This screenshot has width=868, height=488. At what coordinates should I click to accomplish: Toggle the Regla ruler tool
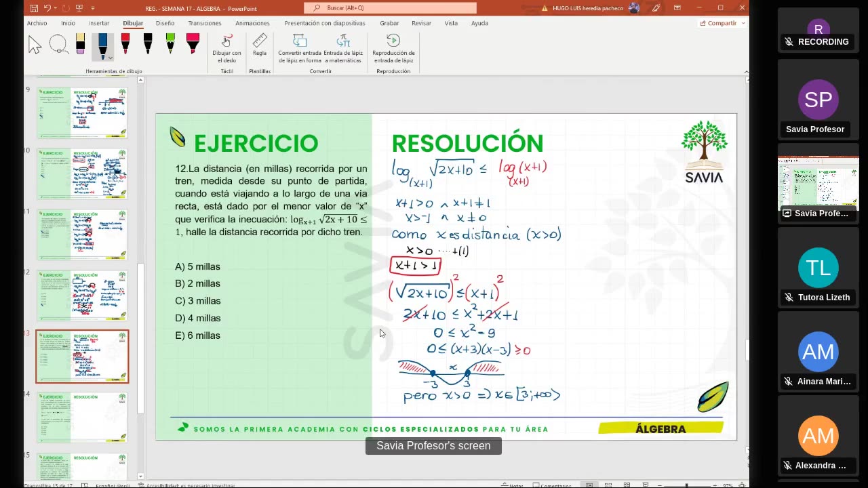(260, 45)
